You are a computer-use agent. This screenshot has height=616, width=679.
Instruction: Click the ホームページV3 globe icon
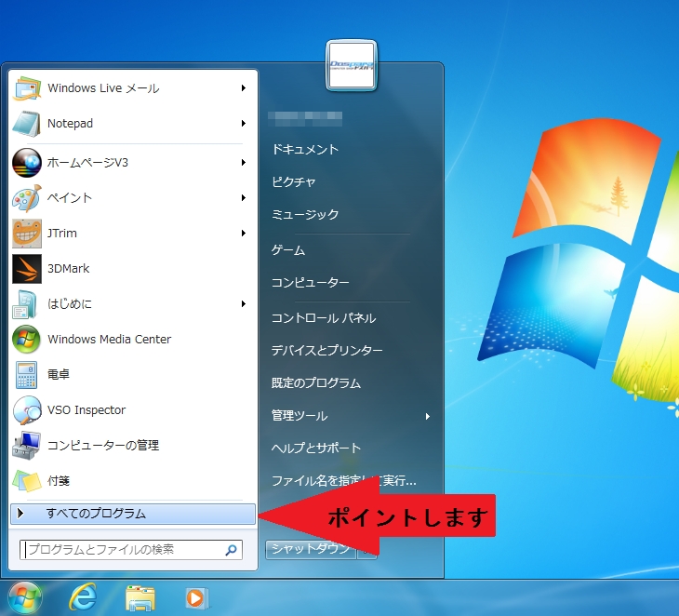(x=27, y=163)
